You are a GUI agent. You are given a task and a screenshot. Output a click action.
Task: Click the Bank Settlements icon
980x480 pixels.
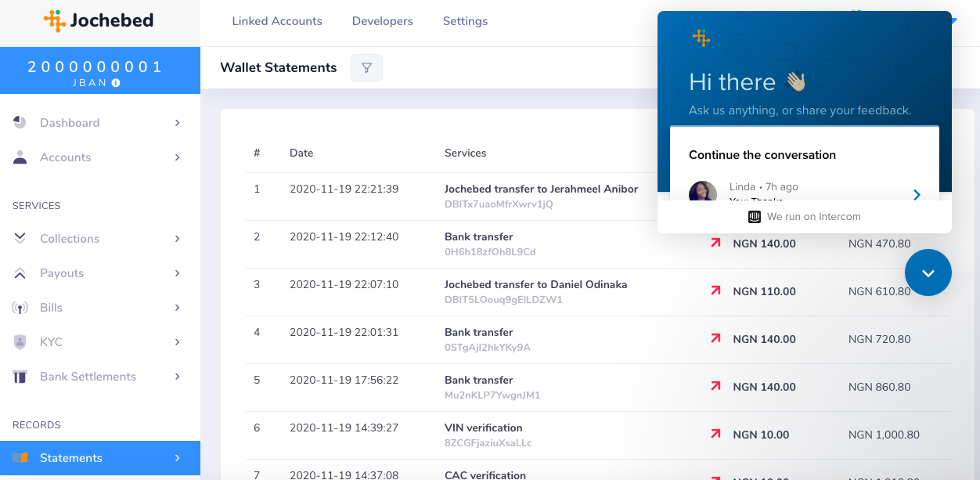point(20,377)
